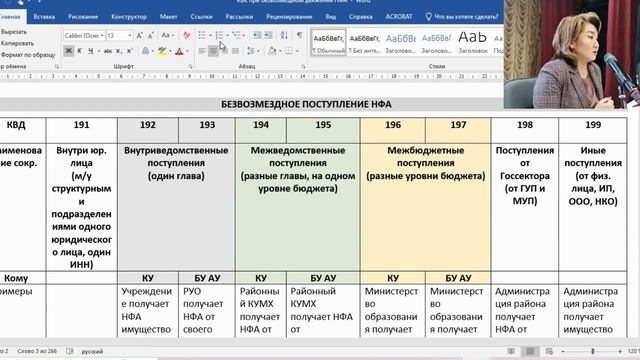Image resolution: width=640 pixels, height=360 pixels.
Task: Expand bullet list style dropdown arrow
Action: click(210, 36)
